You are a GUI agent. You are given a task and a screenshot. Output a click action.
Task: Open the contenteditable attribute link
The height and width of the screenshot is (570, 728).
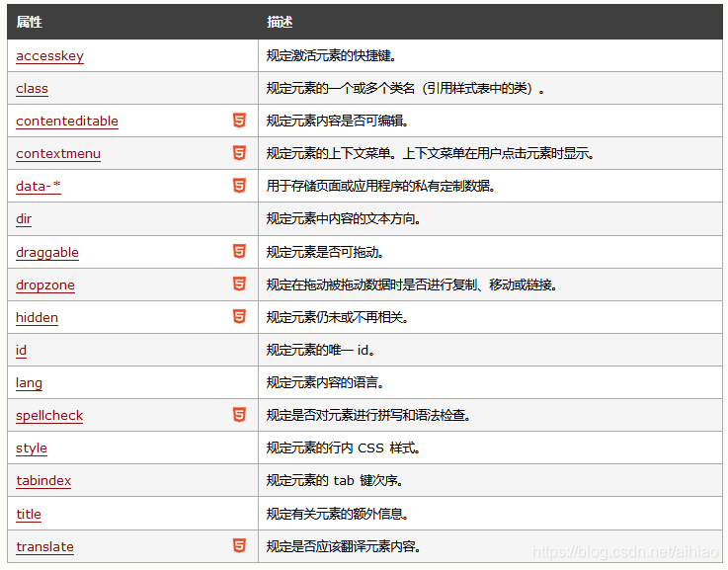[x=67, y=121]
